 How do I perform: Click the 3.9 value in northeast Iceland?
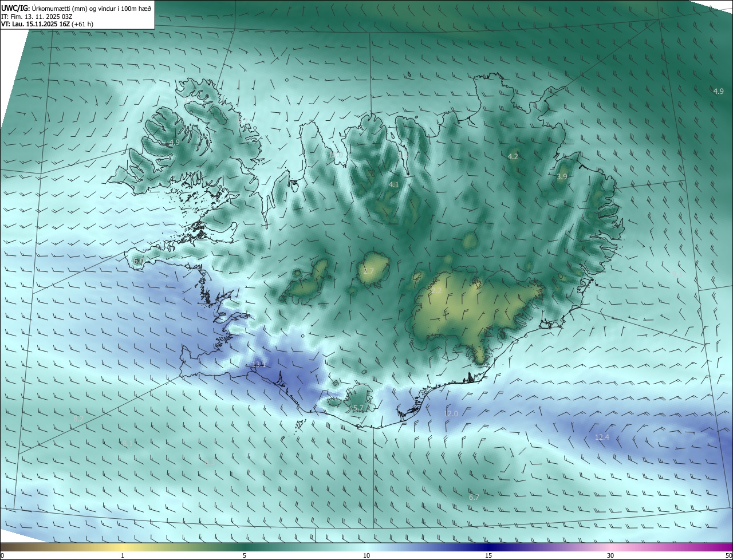pos(562,177)
